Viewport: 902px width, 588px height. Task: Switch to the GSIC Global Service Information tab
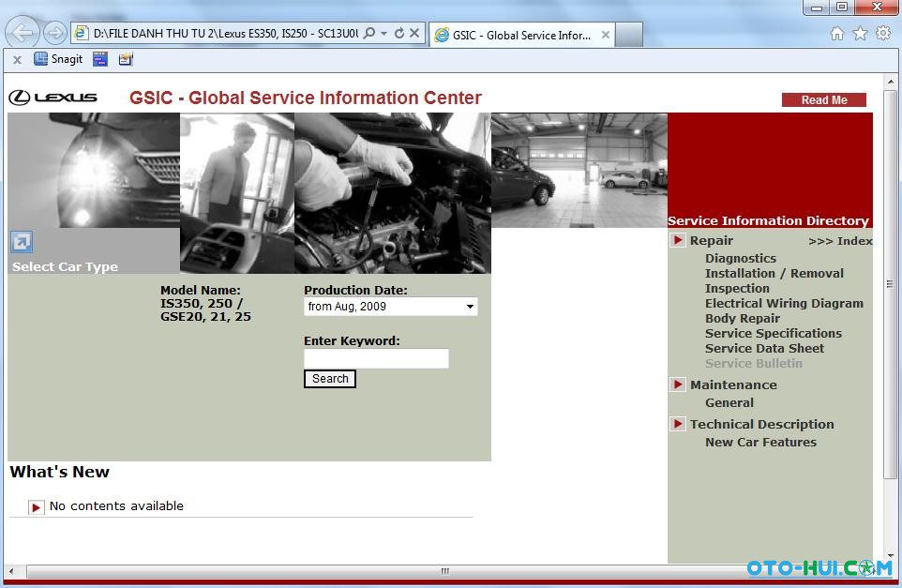tap(521, 35)
